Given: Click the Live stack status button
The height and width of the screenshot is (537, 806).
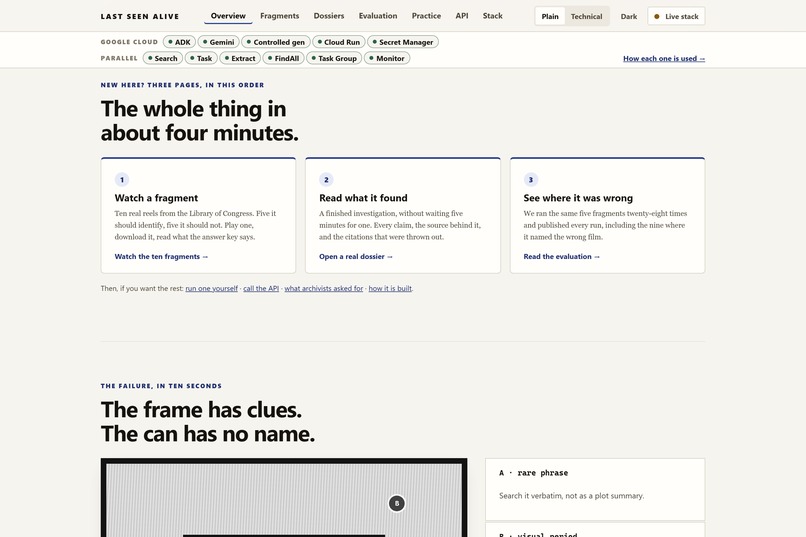Looking at the screenshot, I should tap(676, 16).
